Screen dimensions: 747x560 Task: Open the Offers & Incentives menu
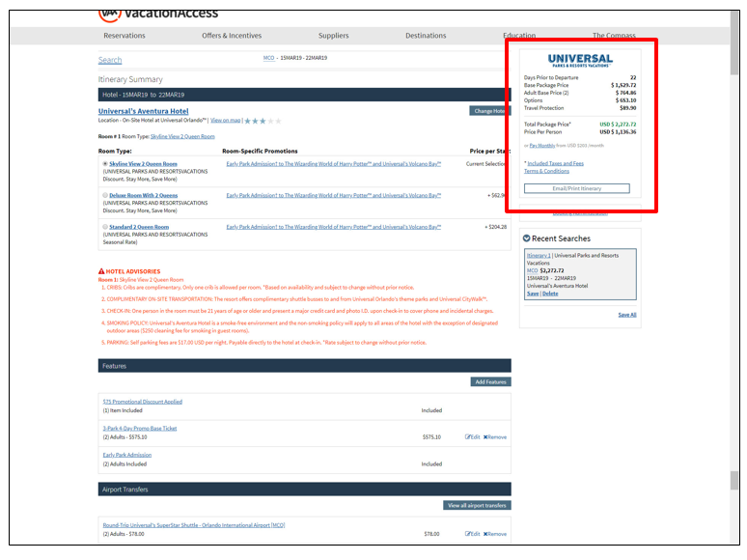tap(232, 36)
